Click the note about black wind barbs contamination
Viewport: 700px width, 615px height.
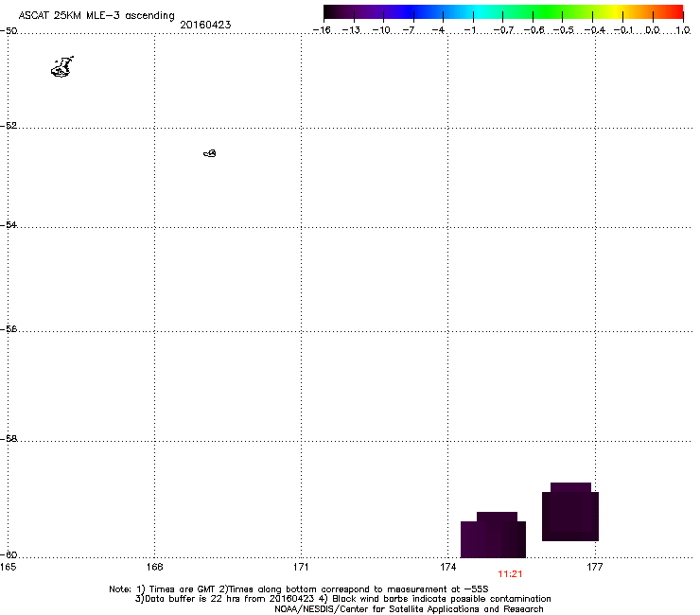pos(435,599)
